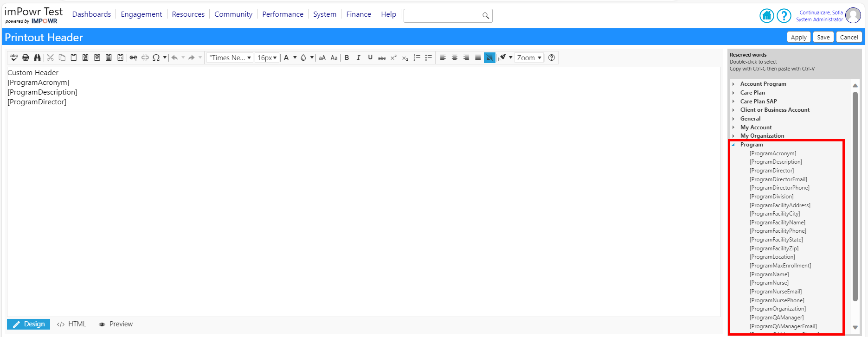Toggle strikethrough formatting
The height and width of the screenshot is (337, 868).
pos(381,57)
